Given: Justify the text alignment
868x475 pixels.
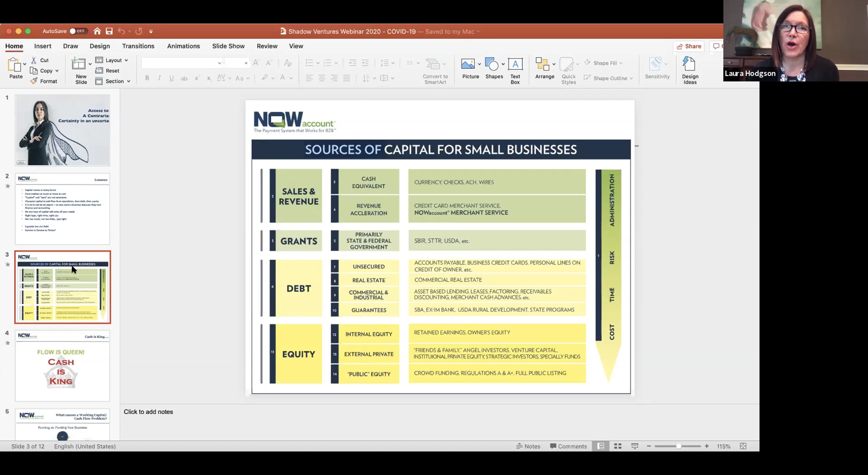Looking at the screenshot, I should point(346,78).
